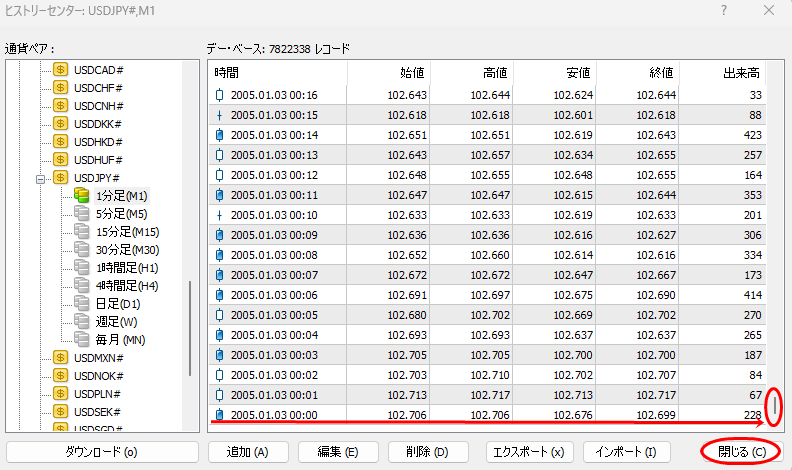Click the インポート (I) import button

(626, 452)
